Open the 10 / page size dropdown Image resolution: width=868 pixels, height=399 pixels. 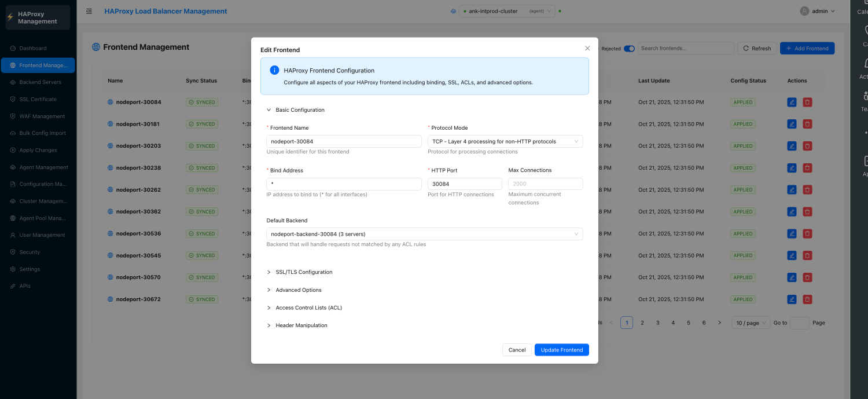click(751, 323)
